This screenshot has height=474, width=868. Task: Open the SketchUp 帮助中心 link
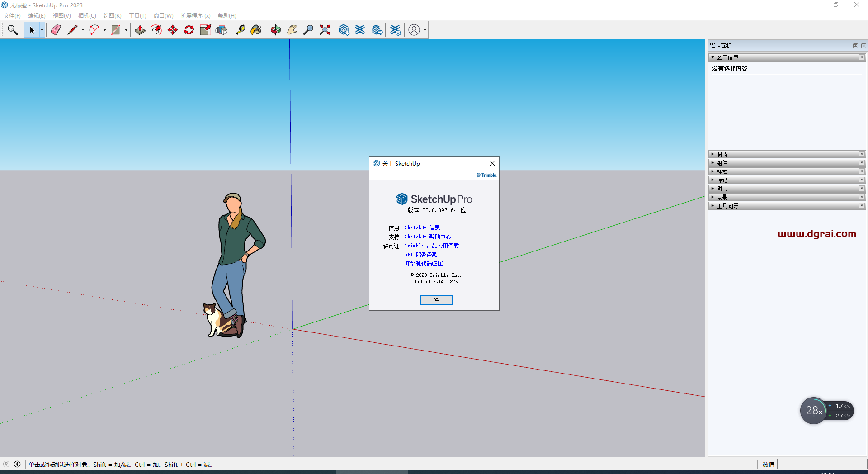pos(428,237)
